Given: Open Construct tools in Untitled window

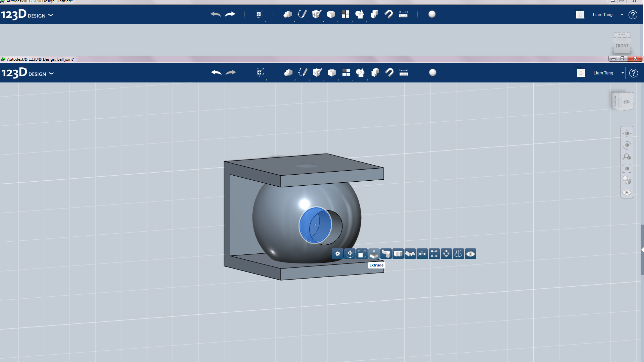Looking at the screenshot, I should tap(316, 14).
